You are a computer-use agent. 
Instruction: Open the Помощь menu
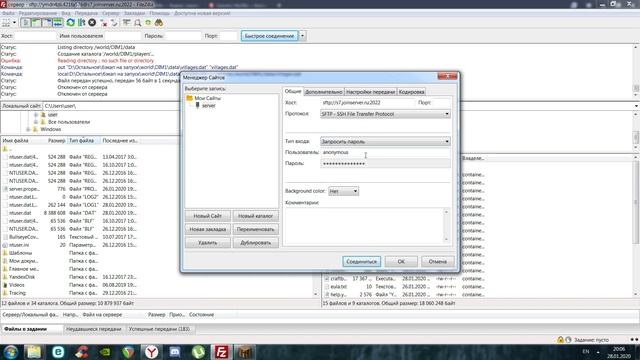[x=159, y=13]
